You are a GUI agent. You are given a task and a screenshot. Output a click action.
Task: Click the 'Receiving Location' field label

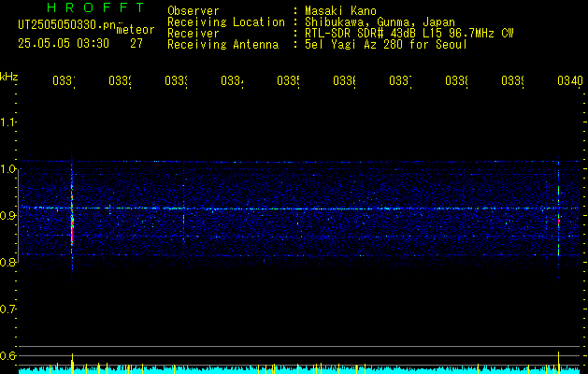pos(226,22)
